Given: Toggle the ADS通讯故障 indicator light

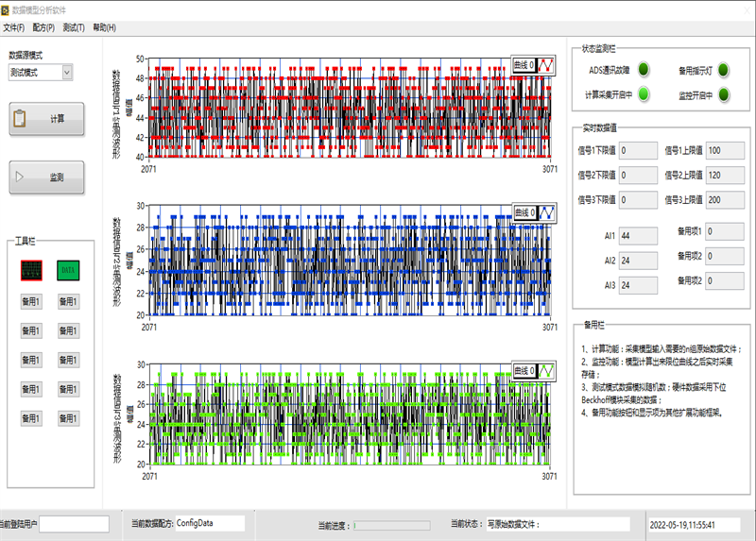Looking at the screenshot, I should tap(643, 70).
